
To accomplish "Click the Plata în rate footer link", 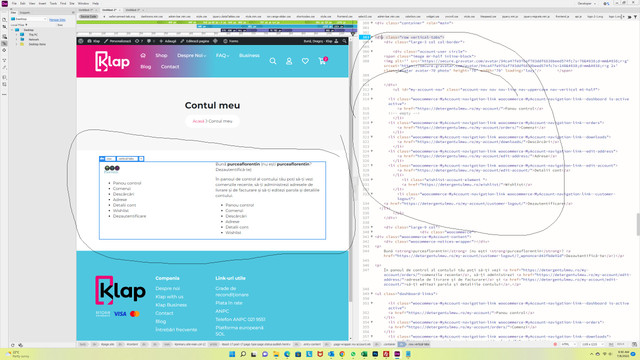I will click(229, 303).
